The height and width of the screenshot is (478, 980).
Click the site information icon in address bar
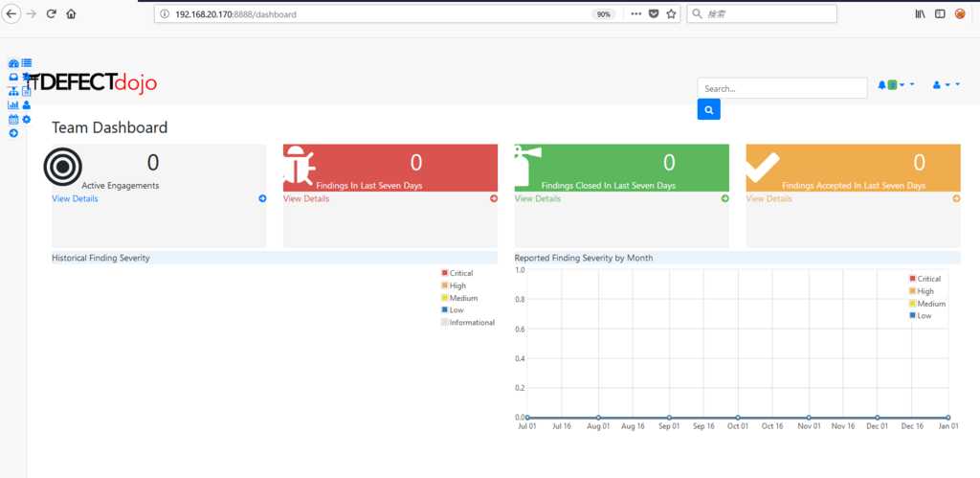(165, 13)
